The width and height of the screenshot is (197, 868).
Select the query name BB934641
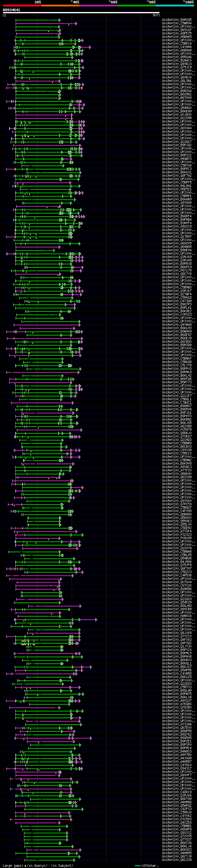(x=11, y=10)
